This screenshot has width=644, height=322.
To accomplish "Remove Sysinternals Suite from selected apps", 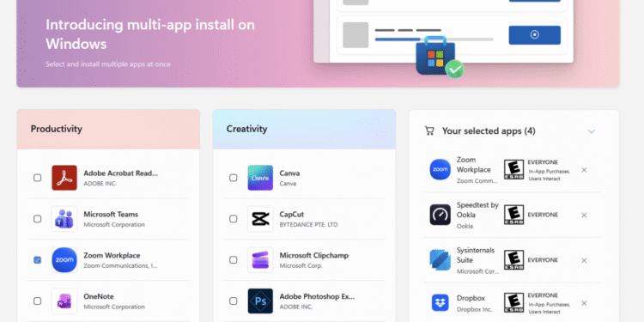I will [584, 260].
